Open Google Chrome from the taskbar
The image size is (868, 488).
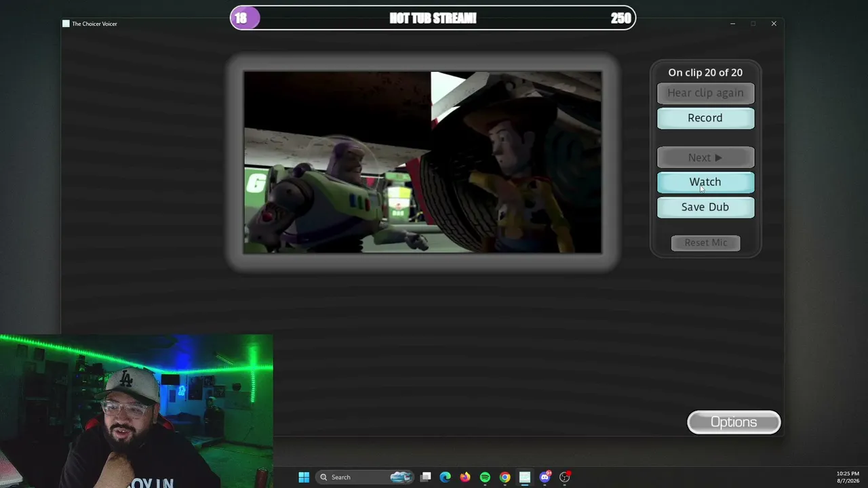[505, 477]
